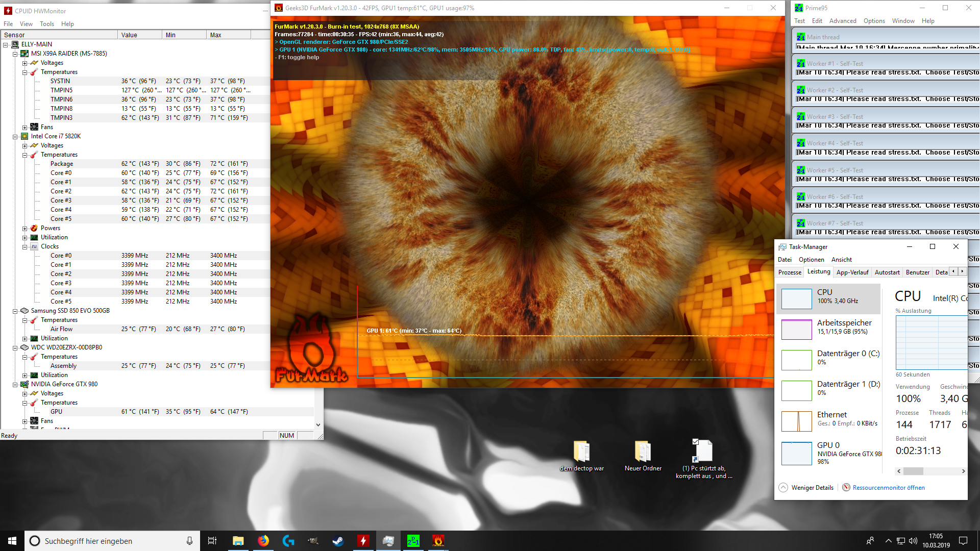The width and height of the screenshot is (980, 551).
Task: Click Task-Manager horizontal scrollbar thumb
Action: (x=914, y=471)
